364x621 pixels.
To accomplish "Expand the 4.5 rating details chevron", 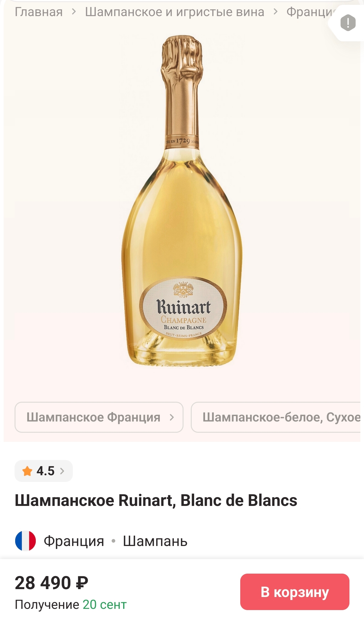I will click(62, 471).
